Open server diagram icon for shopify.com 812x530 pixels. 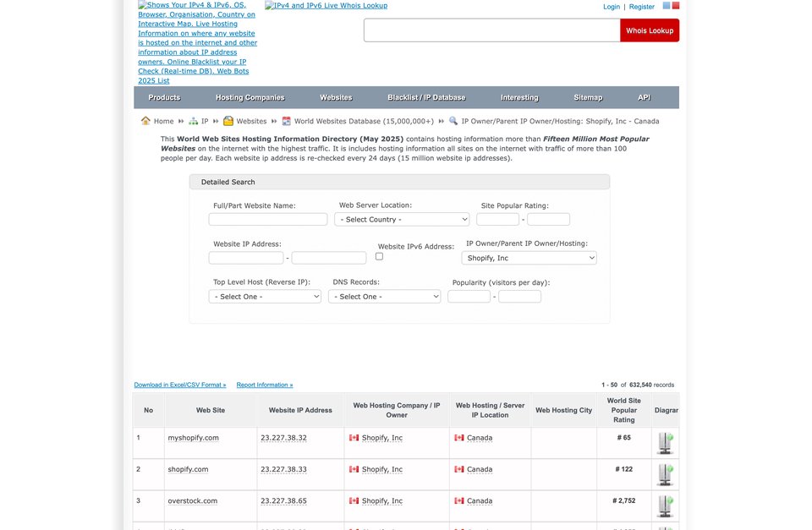point(666,474)
